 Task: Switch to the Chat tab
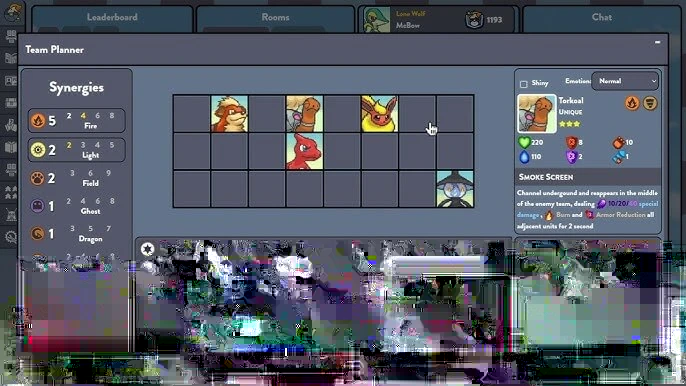pos(602,18)
